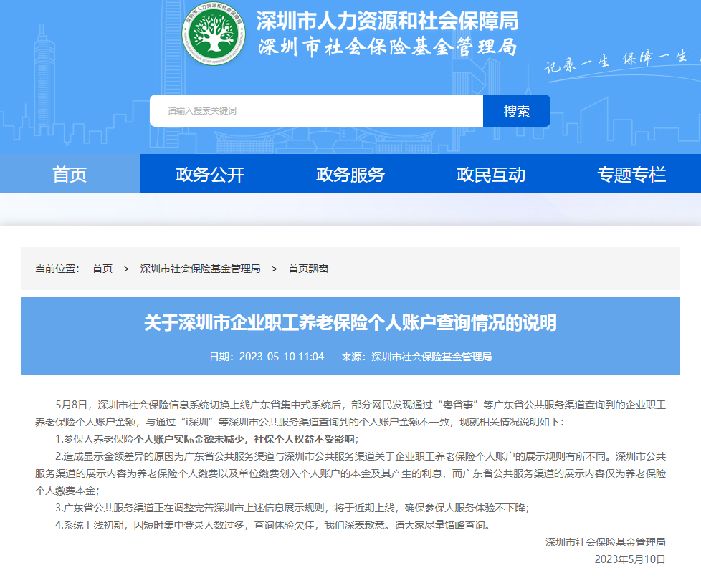Open the 政务服务 menu
Viewport: 701px width, 588px height.
[x=349, y=173]
